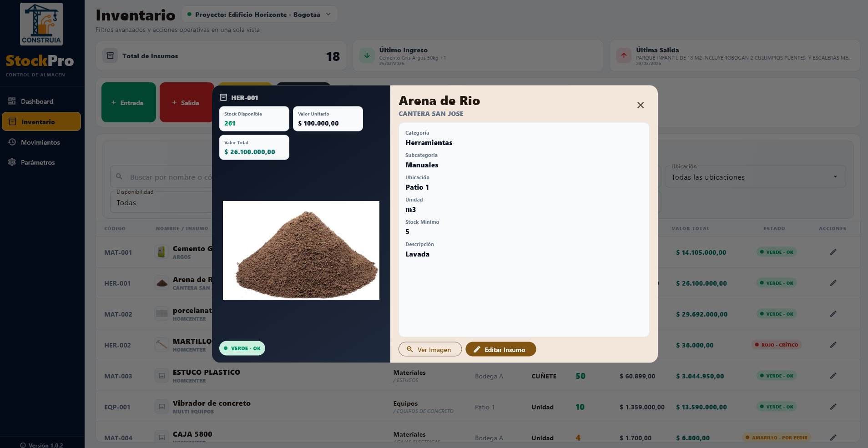Close the Arena de Rio detail dialog
868x448 pixels.
click(x=640, y=105)
